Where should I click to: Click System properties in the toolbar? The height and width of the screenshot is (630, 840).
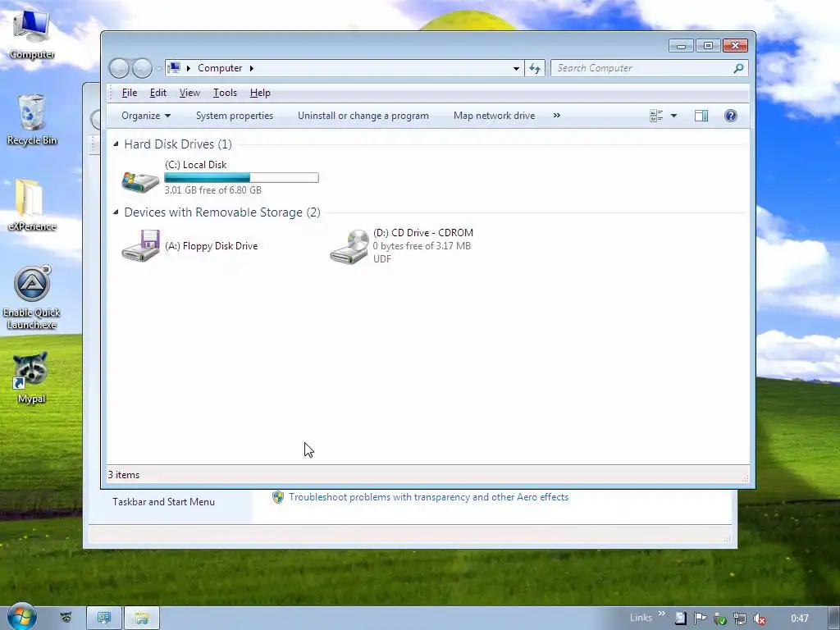point(234,116)
